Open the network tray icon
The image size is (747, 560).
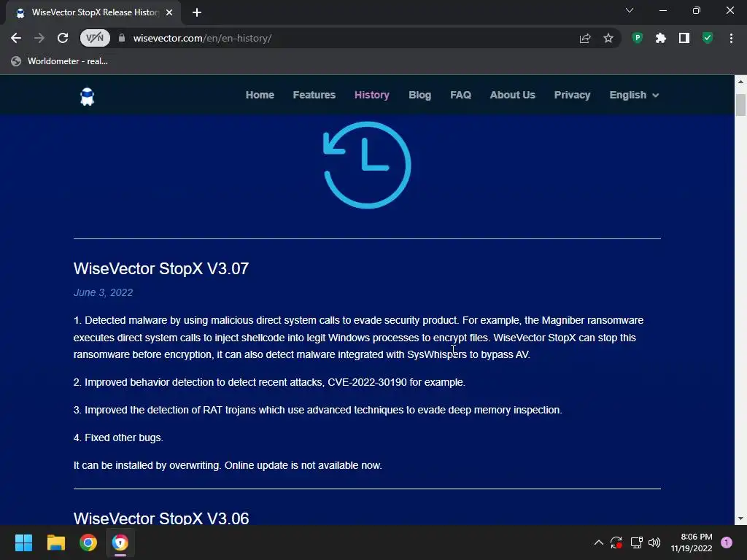(636, 542)
